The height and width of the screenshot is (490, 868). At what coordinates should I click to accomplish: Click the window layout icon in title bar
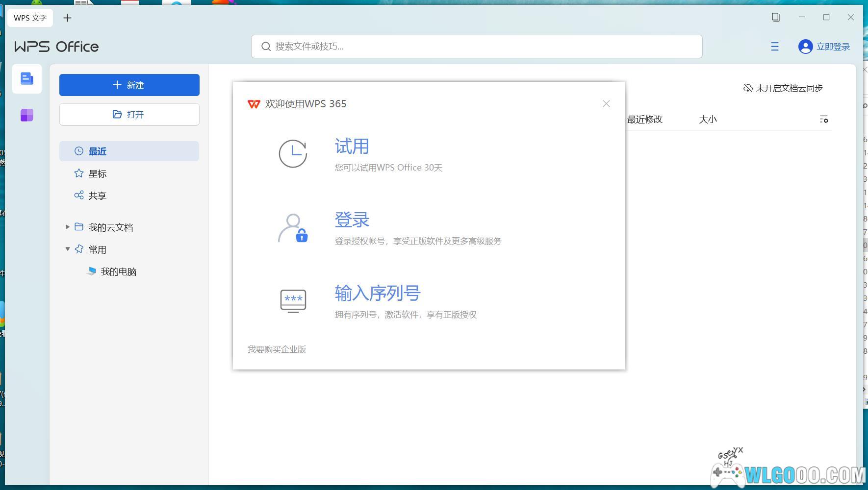pos(775,17)
